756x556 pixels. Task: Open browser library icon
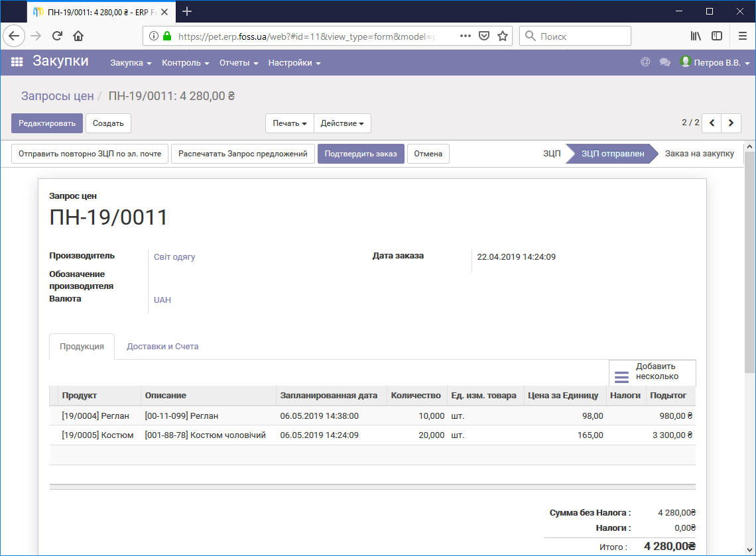coord(696,36)
